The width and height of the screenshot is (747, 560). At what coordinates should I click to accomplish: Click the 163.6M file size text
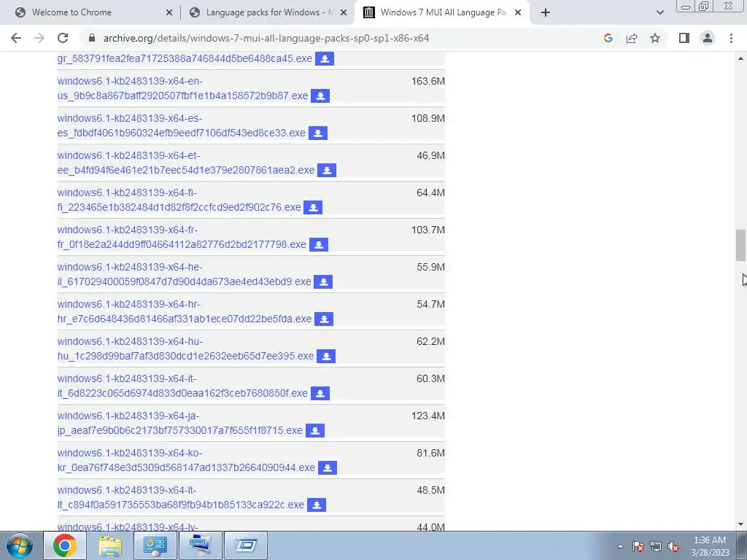pos(427,82)
